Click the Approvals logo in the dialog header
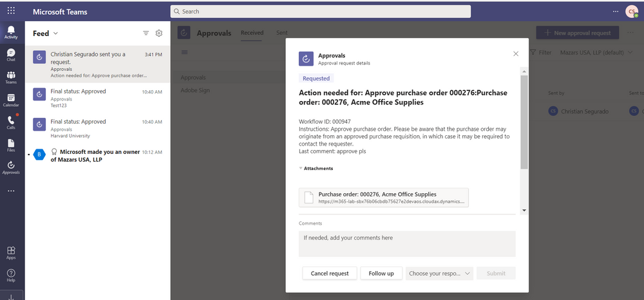 [306, 59]
